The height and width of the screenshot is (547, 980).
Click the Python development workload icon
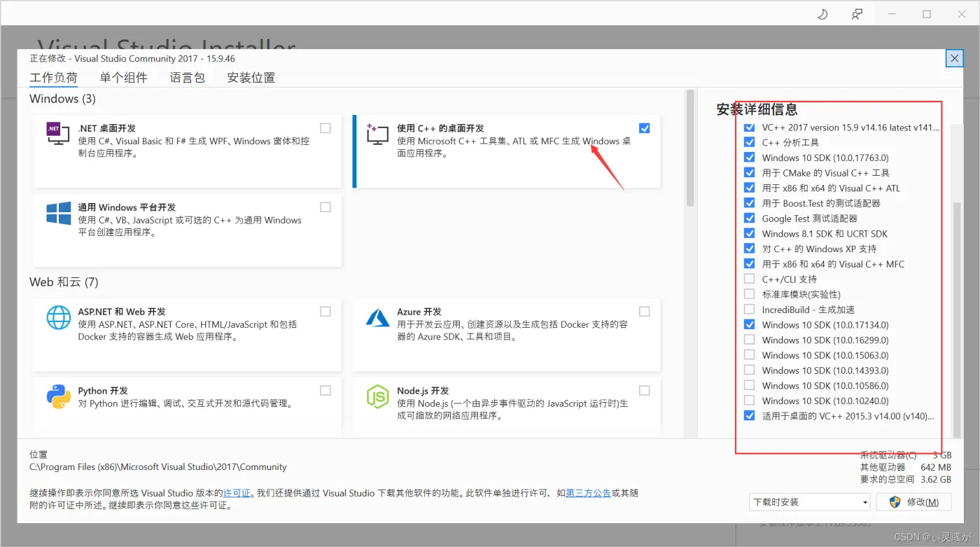point(58,396)
